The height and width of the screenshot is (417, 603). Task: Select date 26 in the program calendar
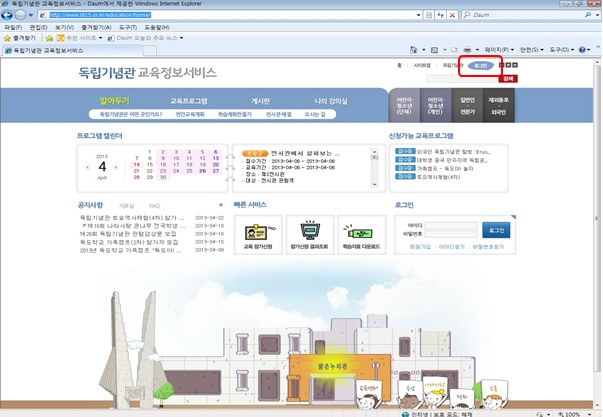(201, 171)
